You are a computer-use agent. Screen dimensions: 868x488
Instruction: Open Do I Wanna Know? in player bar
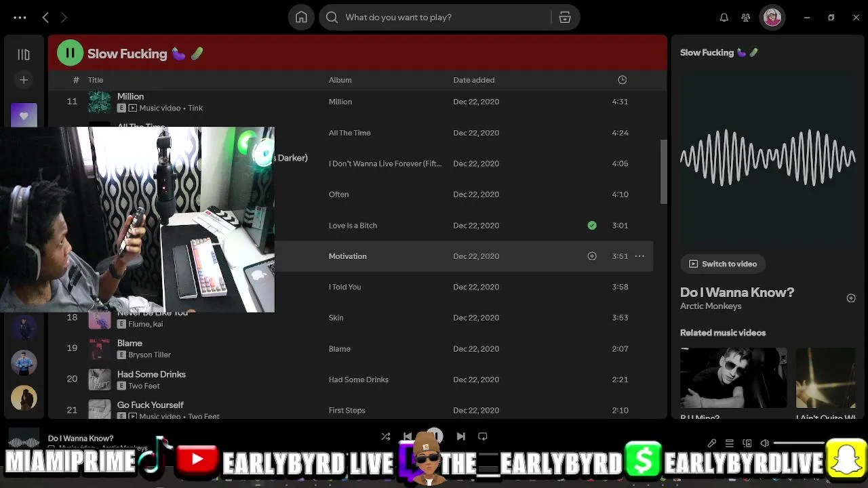(x=81, y=439)
